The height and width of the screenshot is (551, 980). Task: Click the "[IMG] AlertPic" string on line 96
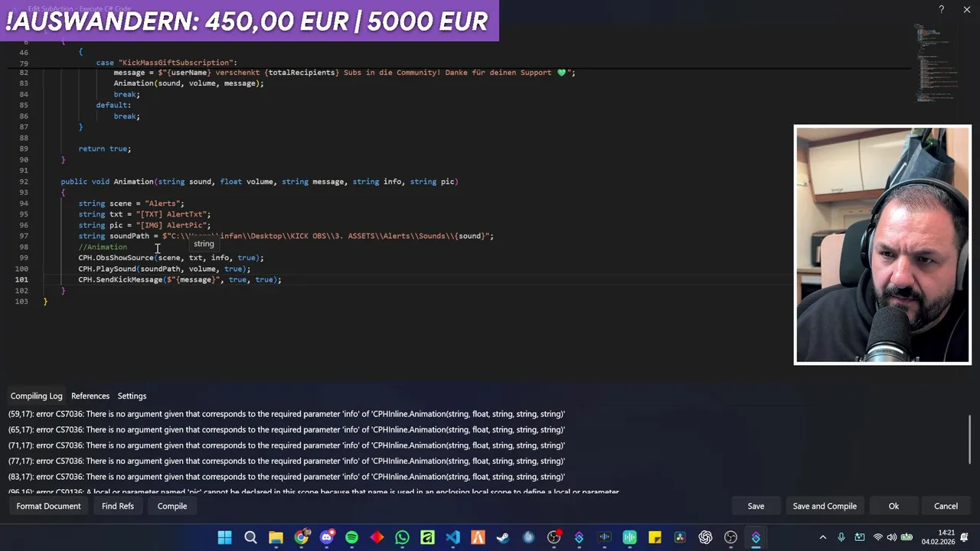pos(171,225)
